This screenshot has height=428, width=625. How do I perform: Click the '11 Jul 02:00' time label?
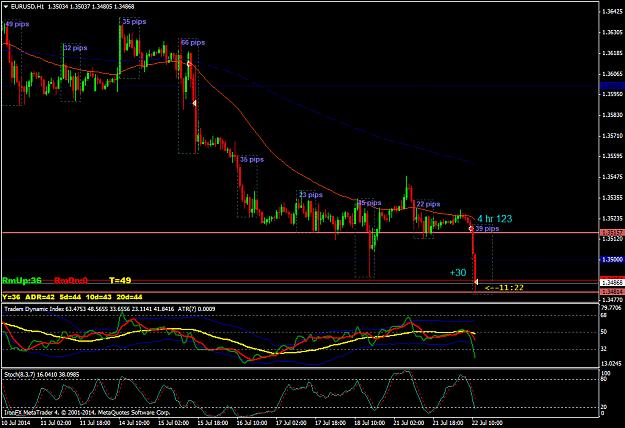coord(56,423)
